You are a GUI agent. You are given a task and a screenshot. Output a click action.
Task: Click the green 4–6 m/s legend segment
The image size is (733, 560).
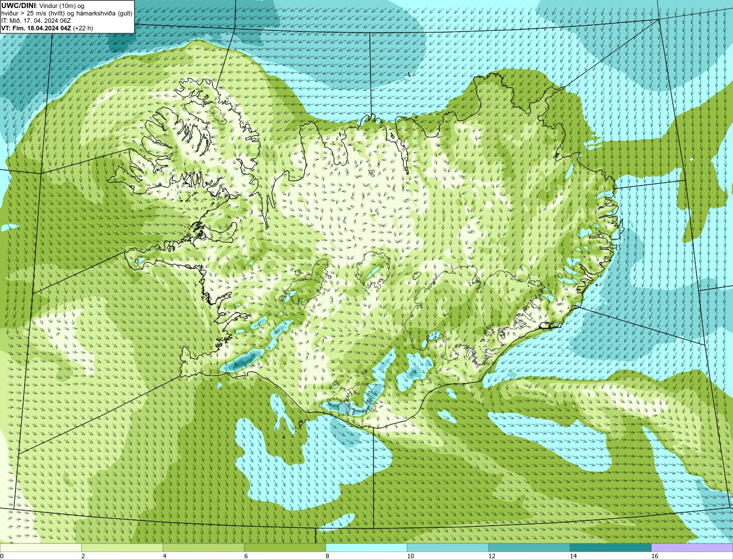pos(203,547)
